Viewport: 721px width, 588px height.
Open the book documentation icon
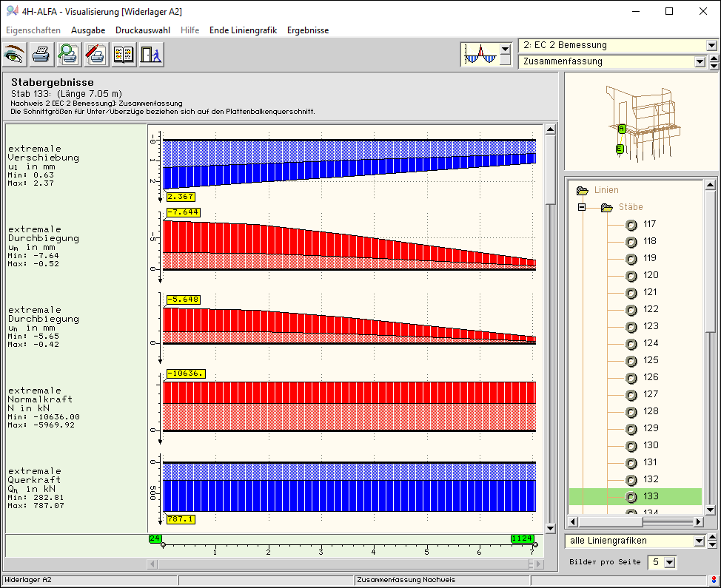tap(124, 55)
